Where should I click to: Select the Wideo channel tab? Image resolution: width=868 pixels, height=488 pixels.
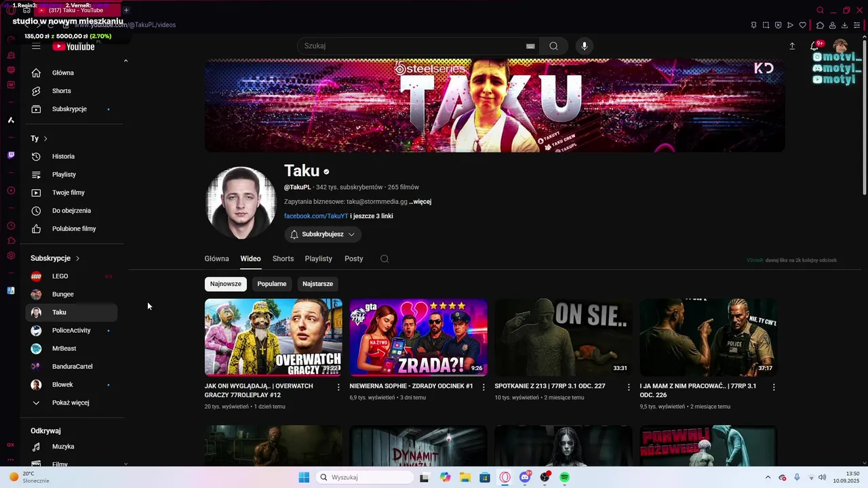pos(250,259)
